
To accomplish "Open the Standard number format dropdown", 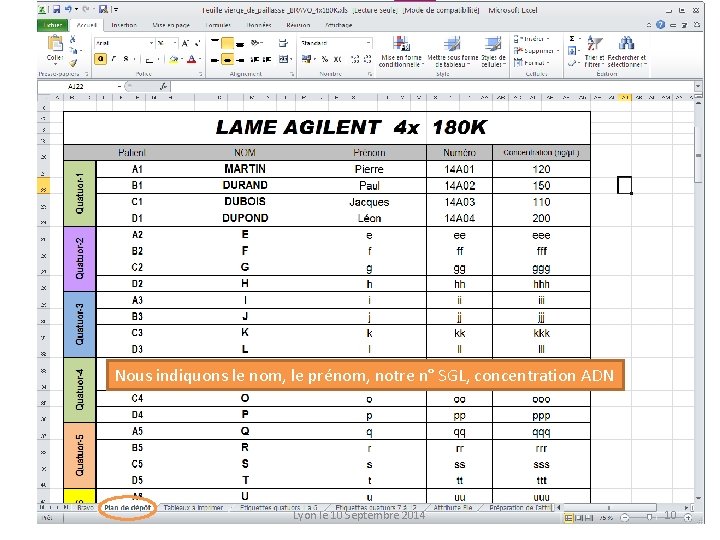I will [368, 43].
